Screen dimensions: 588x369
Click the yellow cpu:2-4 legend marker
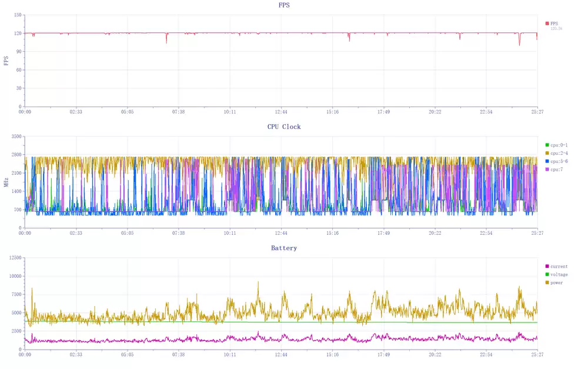[x=547, y=153]
